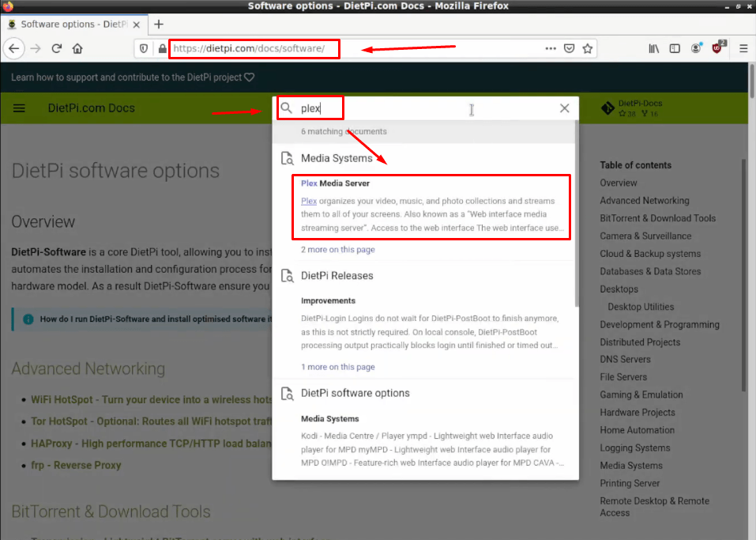Open DietPi-Docs repository link
The height and width of the screenshot is (540, 756).
633,108
